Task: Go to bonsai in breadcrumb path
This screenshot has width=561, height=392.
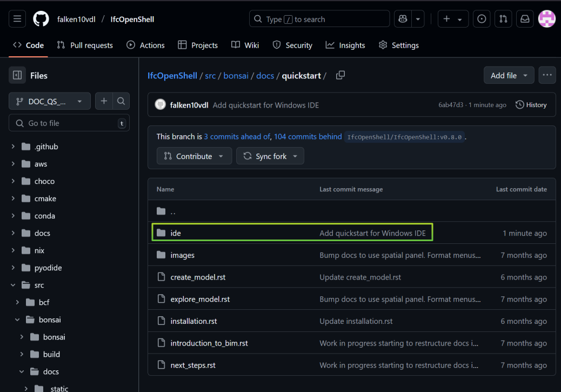Action: point(236,76)
